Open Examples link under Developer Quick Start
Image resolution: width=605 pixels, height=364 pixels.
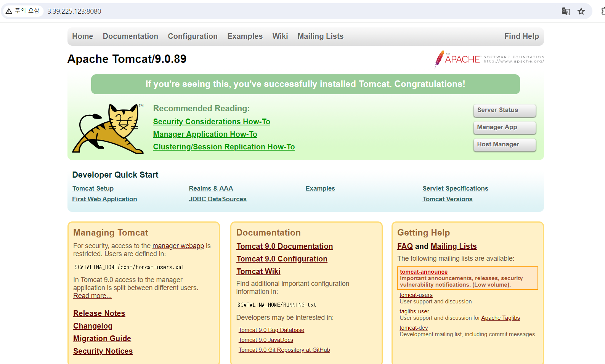click(x=320, y=188)
